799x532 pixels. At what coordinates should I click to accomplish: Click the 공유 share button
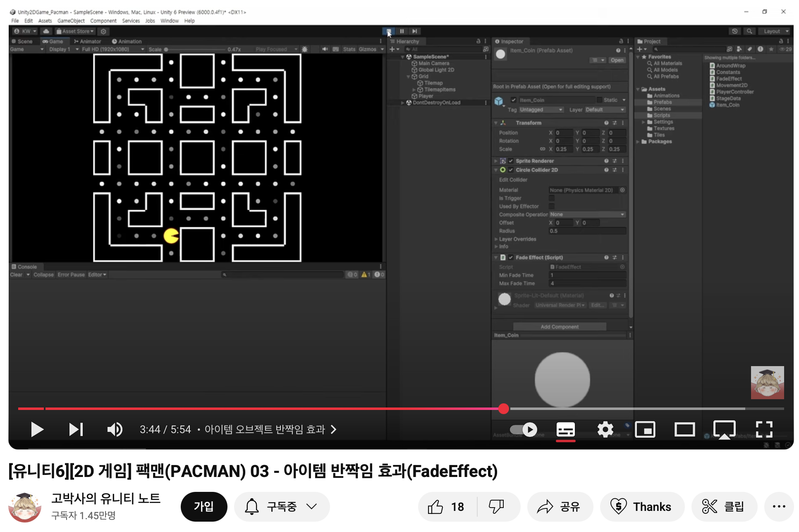559,507
